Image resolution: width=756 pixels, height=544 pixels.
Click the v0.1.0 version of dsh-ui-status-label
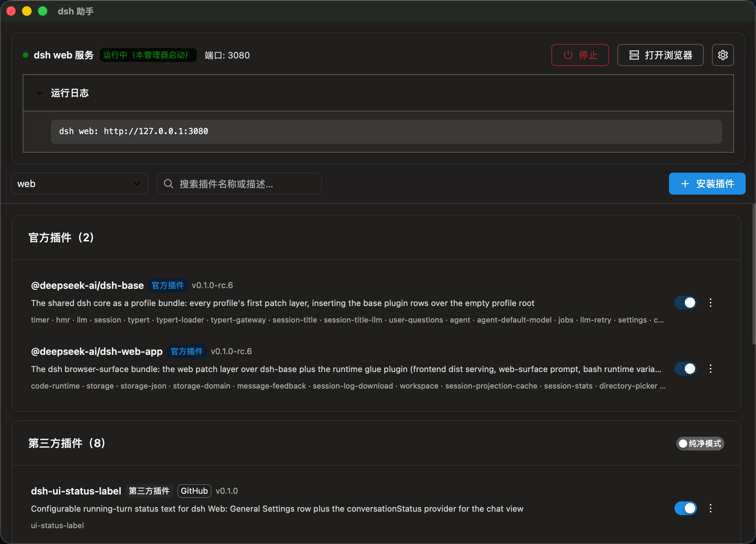227,491
